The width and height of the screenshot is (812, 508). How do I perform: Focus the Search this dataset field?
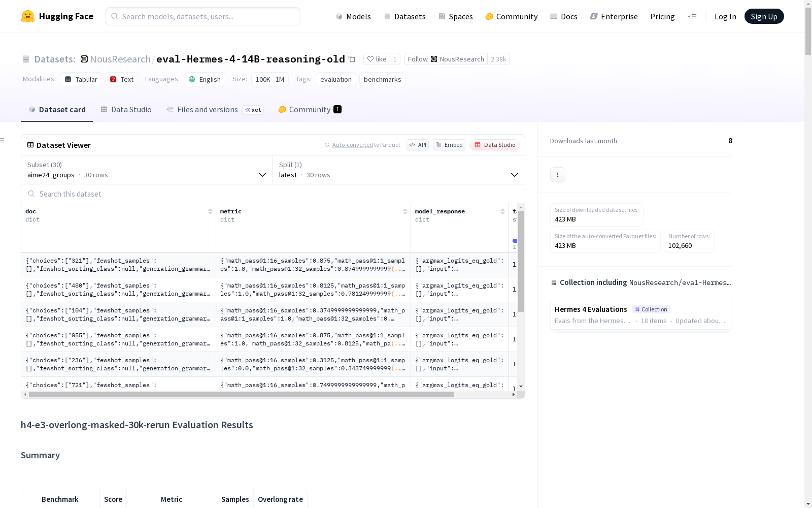coord(273,194)
